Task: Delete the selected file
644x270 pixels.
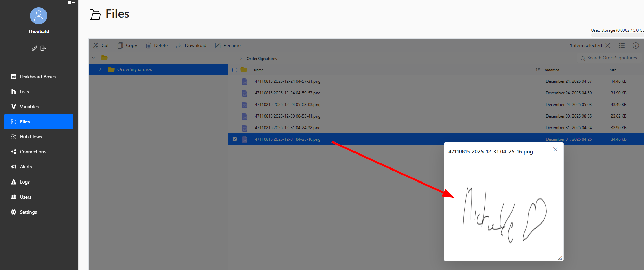Action: tap(156, 45)
